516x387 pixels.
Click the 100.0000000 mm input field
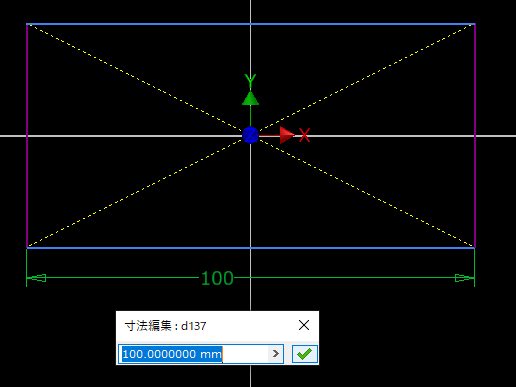[x=201, y=354]
